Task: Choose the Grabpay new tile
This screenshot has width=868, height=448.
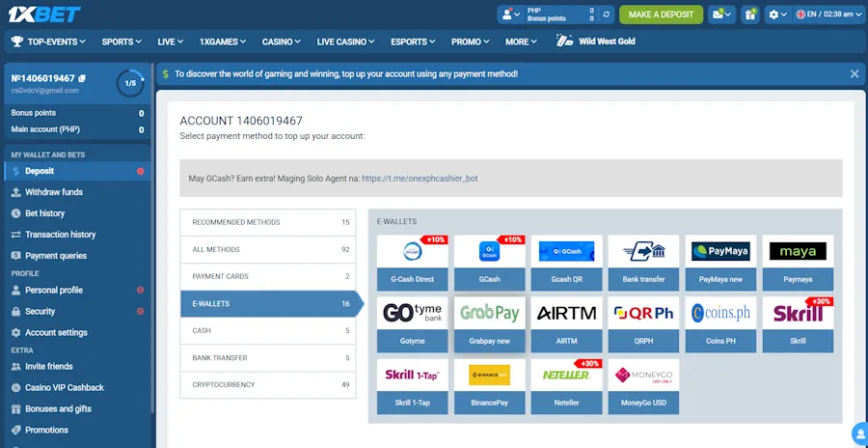Action: pyautogui.click(x=489, y=324)
